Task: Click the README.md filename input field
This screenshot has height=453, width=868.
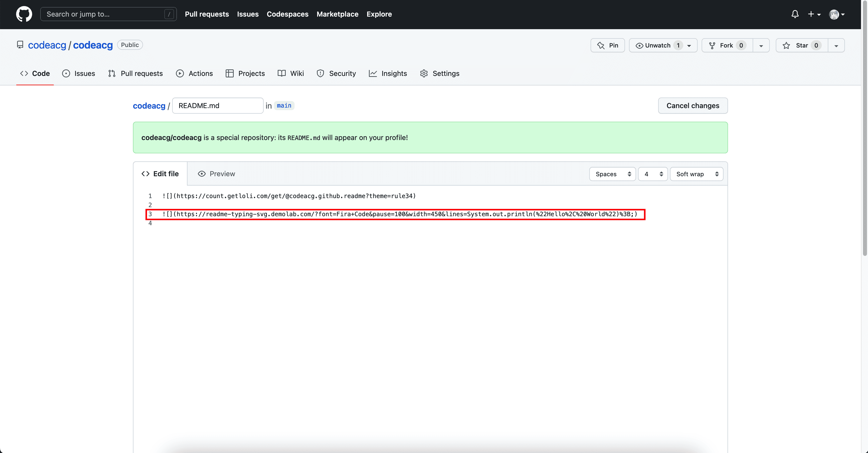Action: coord(217,106)
